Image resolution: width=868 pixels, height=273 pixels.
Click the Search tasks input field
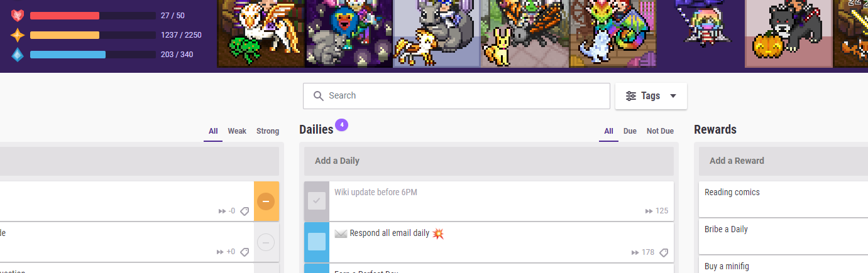coord(456,96)
